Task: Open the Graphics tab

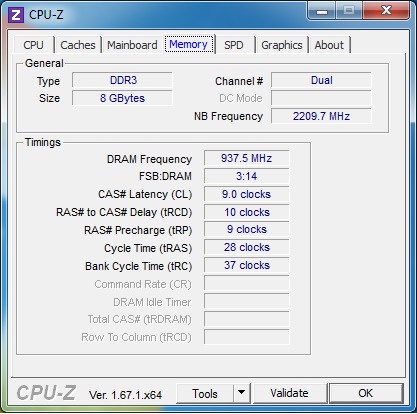Action: pos(282,45)
